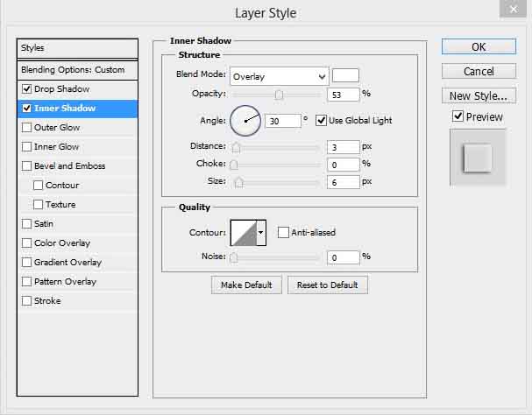Screen dimensions: 532x415
Task: Click the Opacity slider handle
Action: tap(279, 95)
